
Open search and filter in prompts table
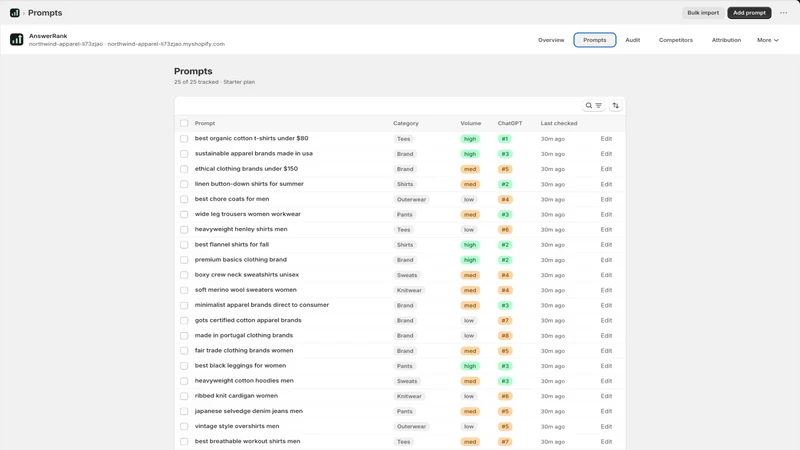[x=593, y=106]
